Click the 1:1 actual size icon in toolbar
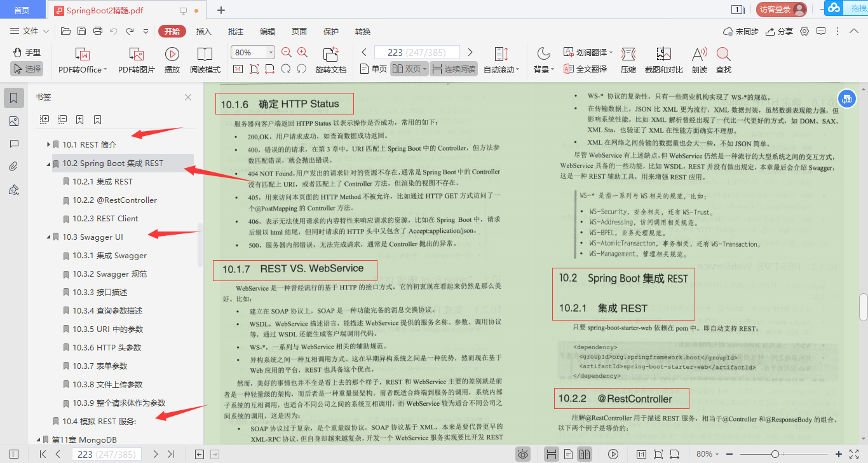868x463 pixels. pyautogui.click(x=238, y=69)
